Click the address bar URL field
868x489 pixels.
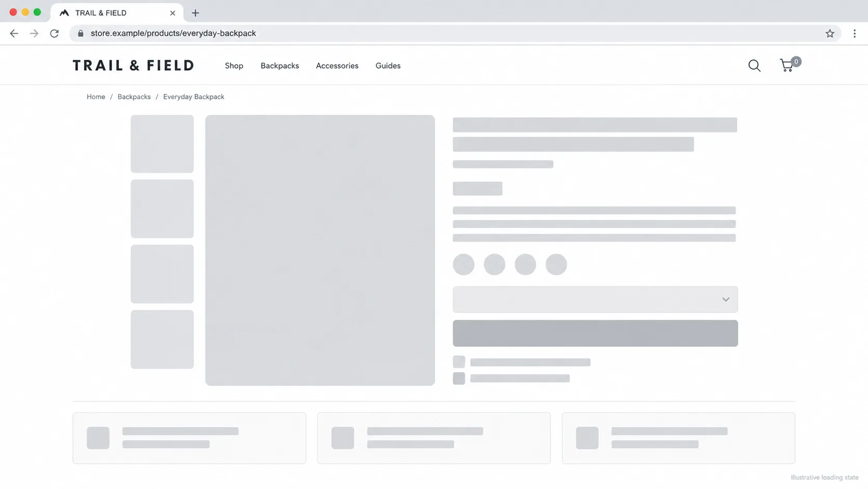point(455,33)
